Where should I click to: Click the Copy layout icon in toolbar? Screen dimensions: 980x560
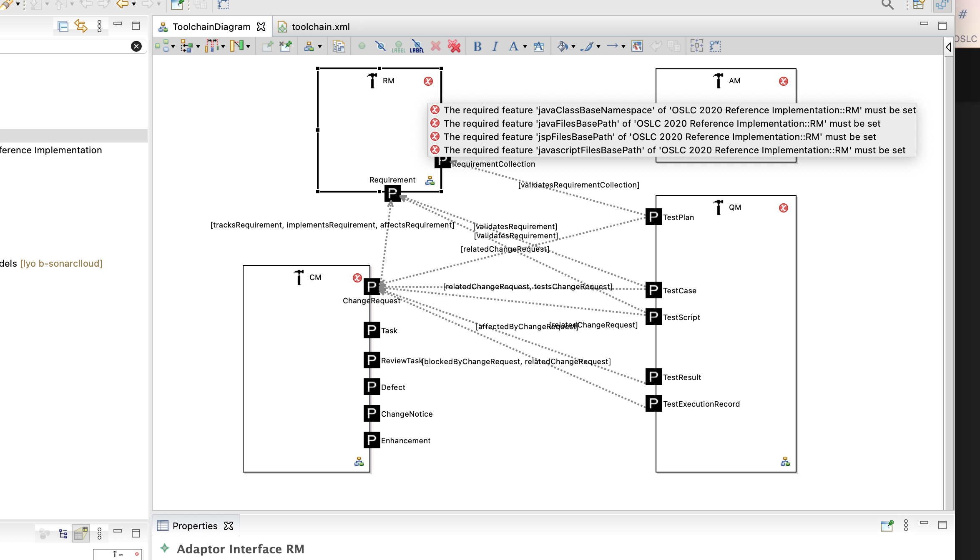pyautogui.click(x=339, y=46)
